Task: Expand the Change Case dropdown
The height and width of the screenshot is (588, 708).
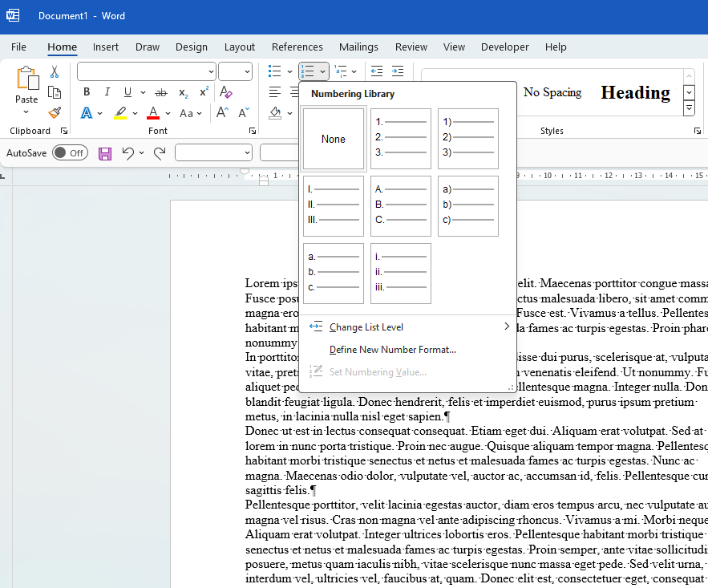Action: 199,113
